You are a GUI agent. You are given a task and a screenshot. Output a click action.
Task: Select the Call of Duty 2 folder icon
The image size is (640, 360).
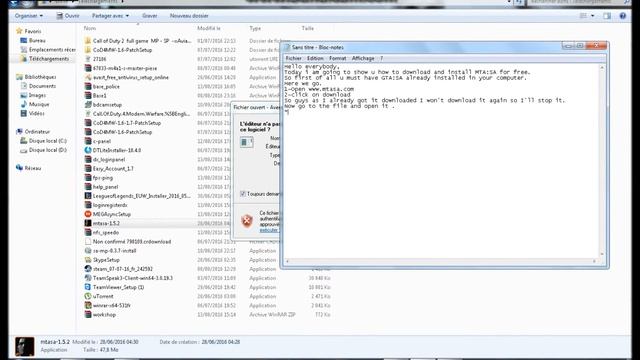[x=88, y=41]
